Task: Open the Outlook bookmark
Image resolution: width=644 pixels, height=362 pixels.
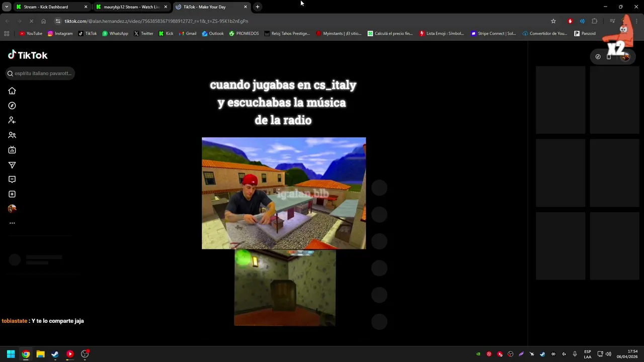Action: tap(213, 34)
